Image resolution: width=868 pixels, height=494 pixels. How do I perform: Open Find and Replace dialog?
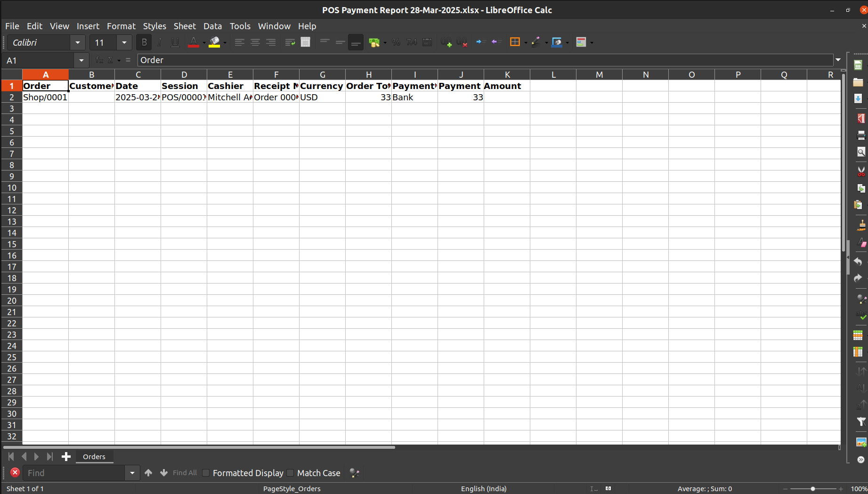tap(355, 473)
